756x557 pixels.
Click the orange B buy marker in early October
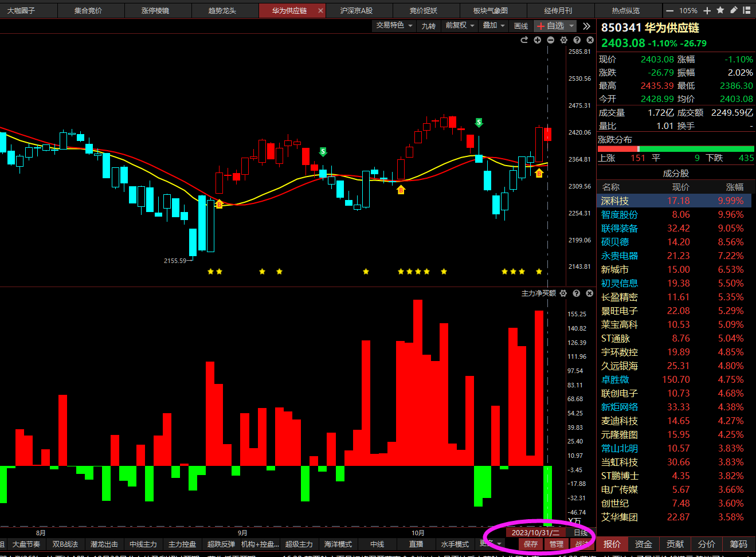point(401,190)
